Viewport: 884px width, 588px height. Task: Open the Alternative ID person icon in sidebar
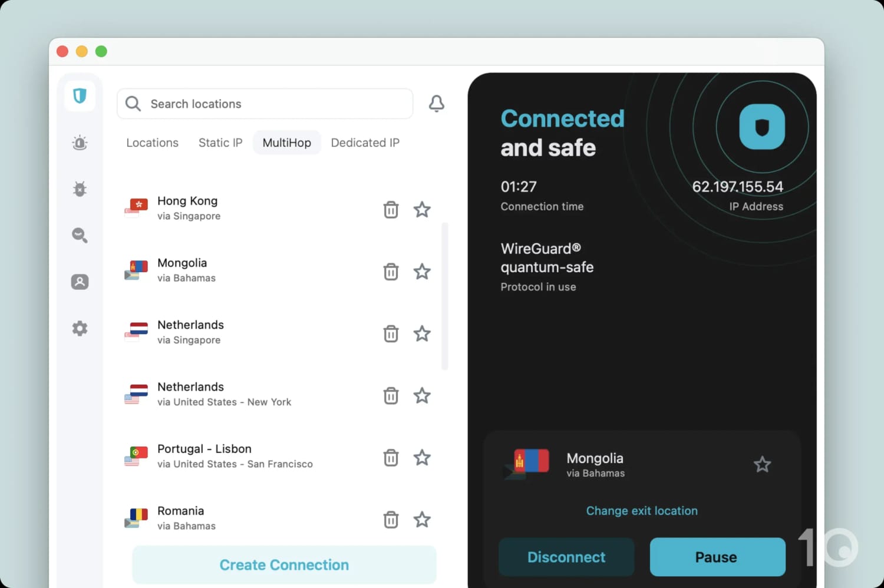pos(80,282)
